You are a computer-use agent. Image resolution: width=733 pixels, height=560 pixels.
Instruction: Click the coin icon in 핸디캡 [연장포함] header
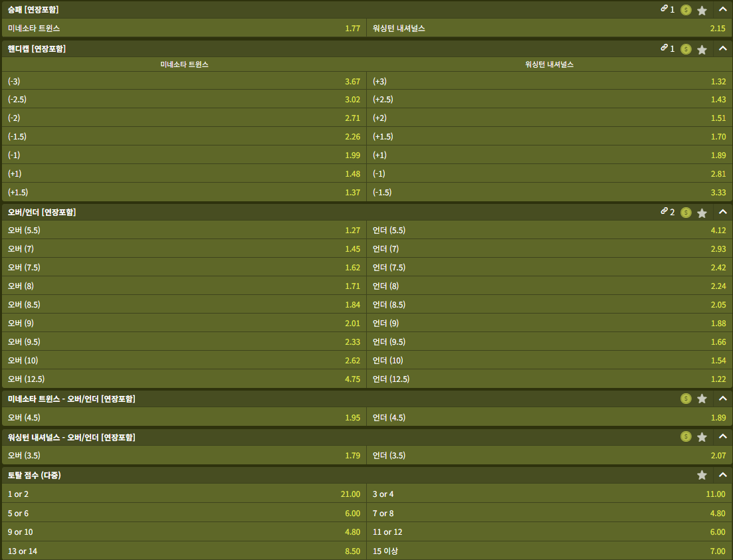click(x=686, y=49)
